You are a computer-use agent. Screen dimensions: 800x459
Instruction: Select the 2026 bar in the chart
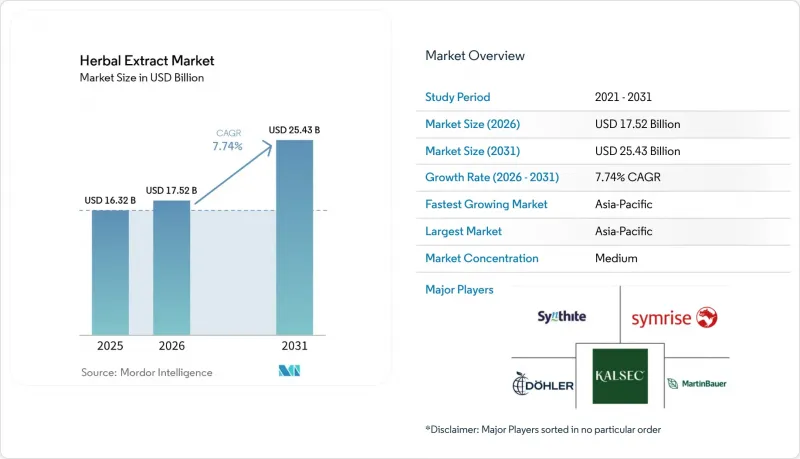pos(171,268)
